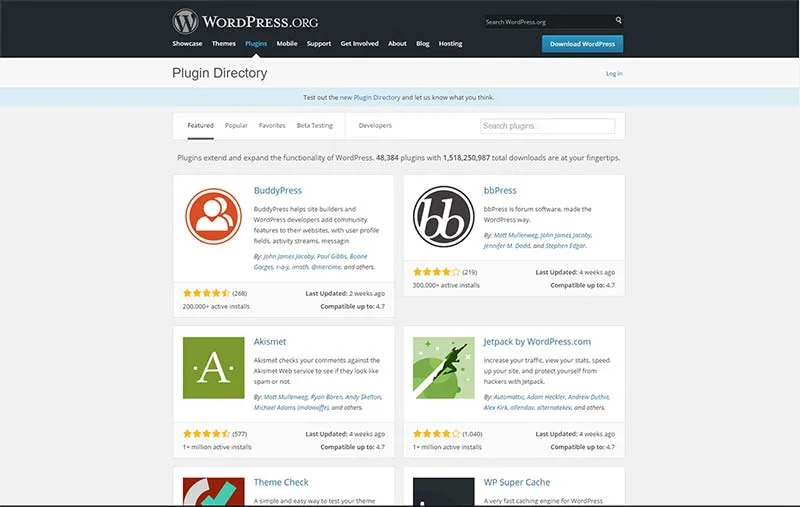
Task: Open the Akismet green A icon
Action: click(213, 368)
